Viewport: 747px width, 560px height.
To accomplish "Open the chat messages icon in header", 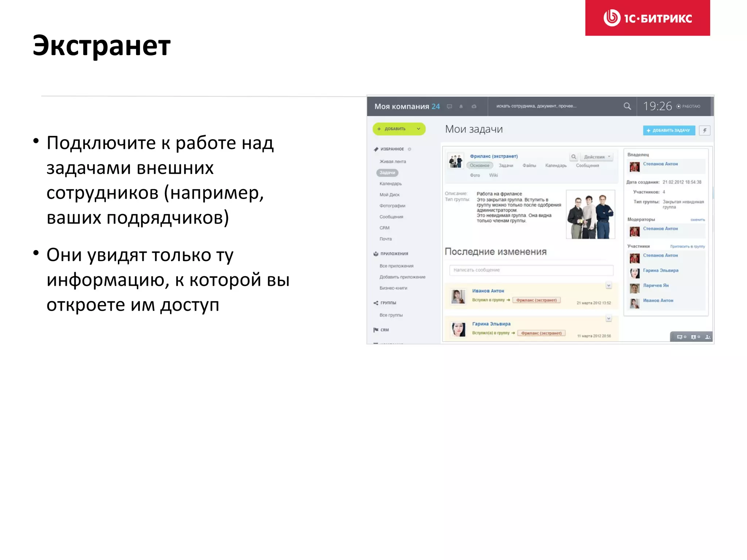I will point(449,106).
